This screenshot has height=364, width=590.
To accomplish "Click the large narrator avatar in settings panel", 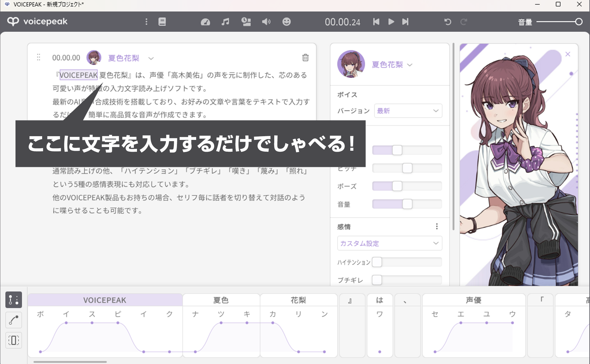I will (351, 64).
